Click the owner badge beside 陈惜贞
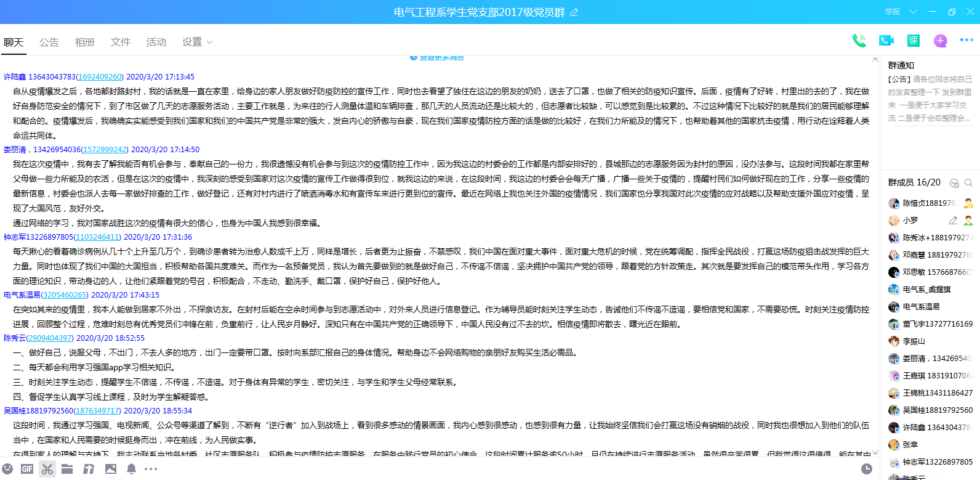 [x=968, y=203]
